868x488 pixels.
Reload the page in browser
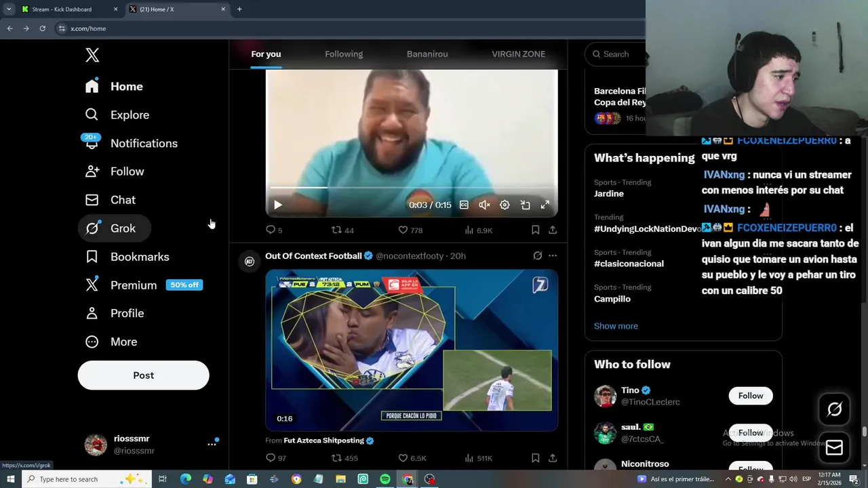click(42, 28)
